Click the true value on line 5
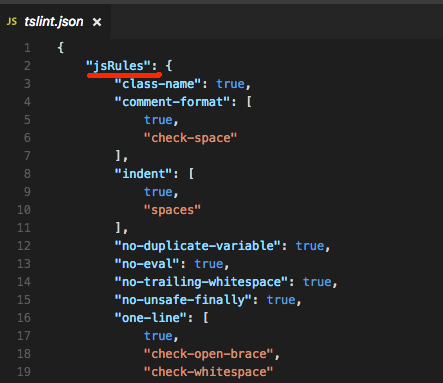This screenshot has width=443, height=383. point(158,120)
